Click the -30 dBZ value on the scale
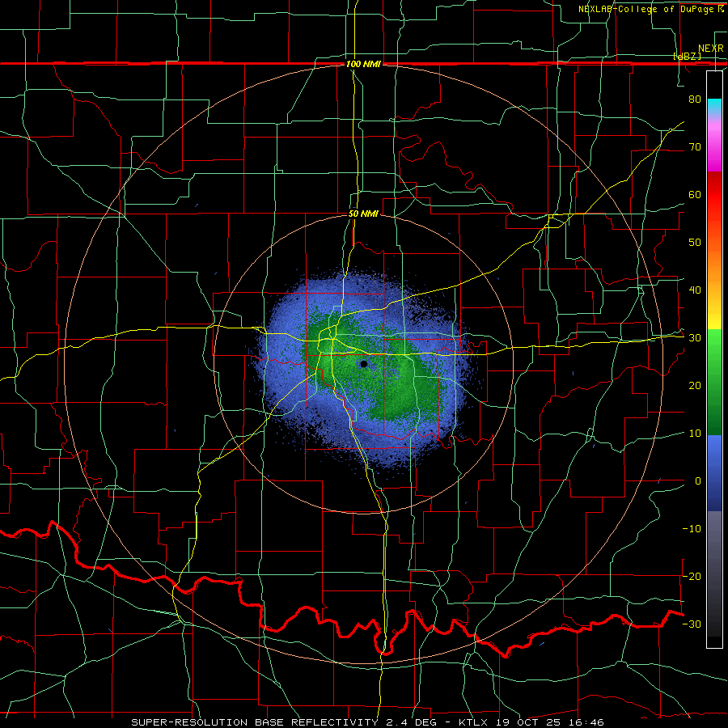The width and height of the screenshot is (728, 728). click(x=692, y=624)
